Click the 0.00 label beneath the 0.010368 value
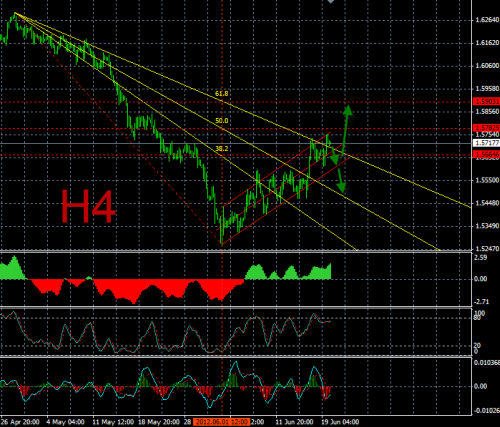500x427 pixels. click(481, 386)
